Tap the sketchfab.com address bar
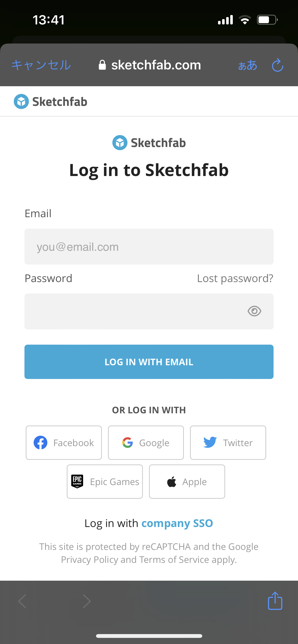Viewport: 298px width, 644px height. pos(150,65)
